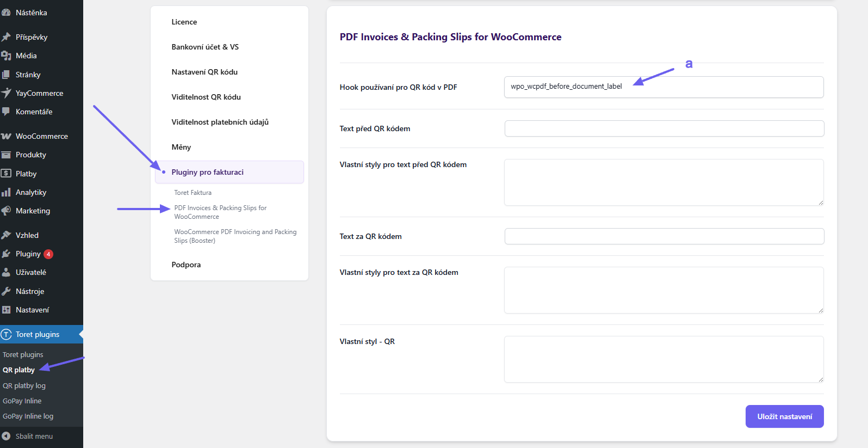The image size is (868, 448).
Task: Click the Vzhled paintbrush icon
Action: click(6, 235)
